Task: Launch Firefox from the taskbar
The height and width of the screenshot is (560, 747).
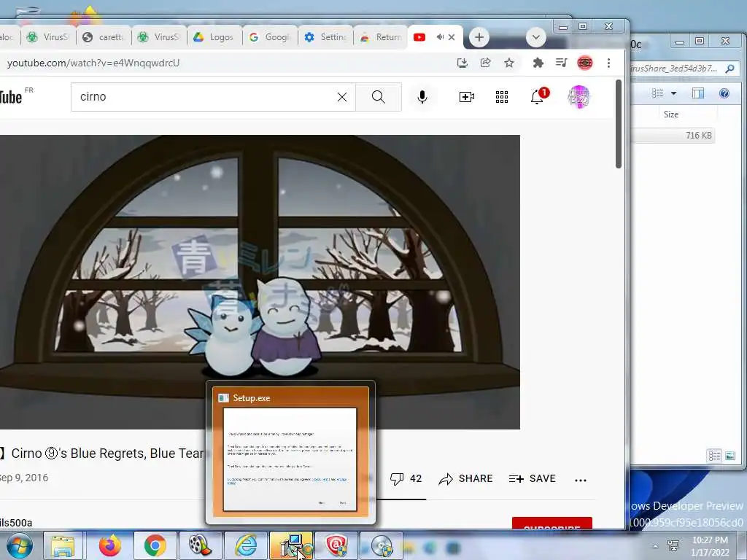Action: tap(110, 545)
